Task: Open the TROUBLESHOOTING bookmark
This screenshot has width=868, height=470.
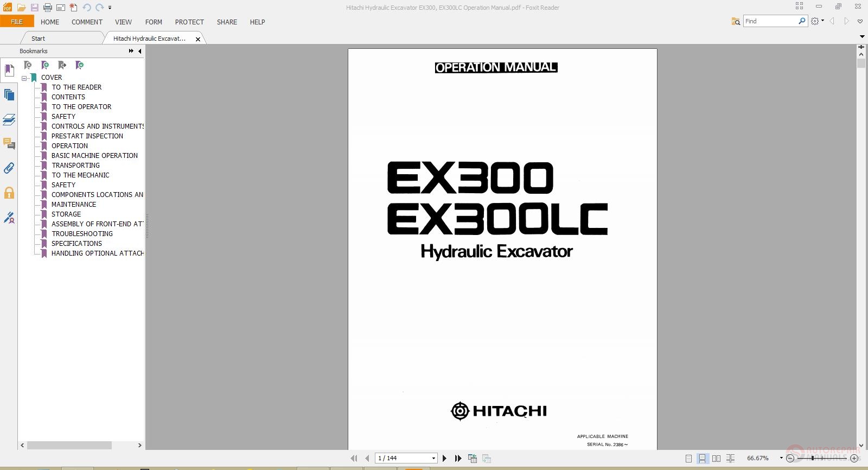Action: 82,234
